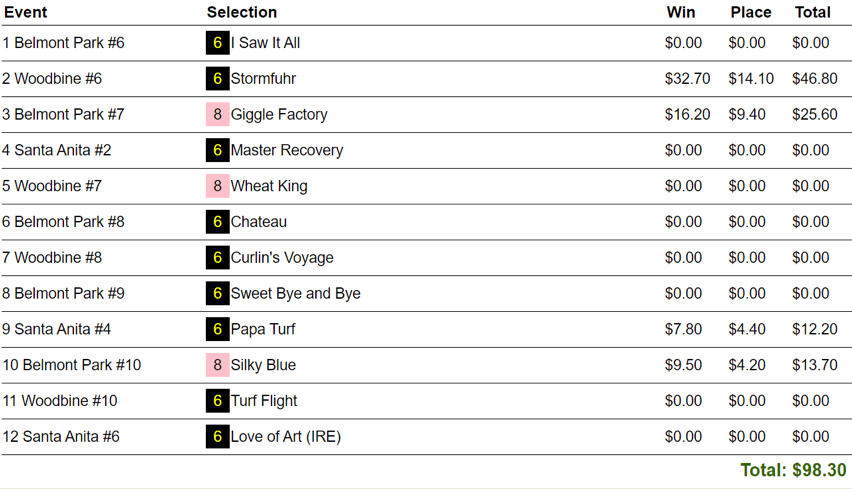
Task: Click the Win column header
Action: (x=681, y=12)
